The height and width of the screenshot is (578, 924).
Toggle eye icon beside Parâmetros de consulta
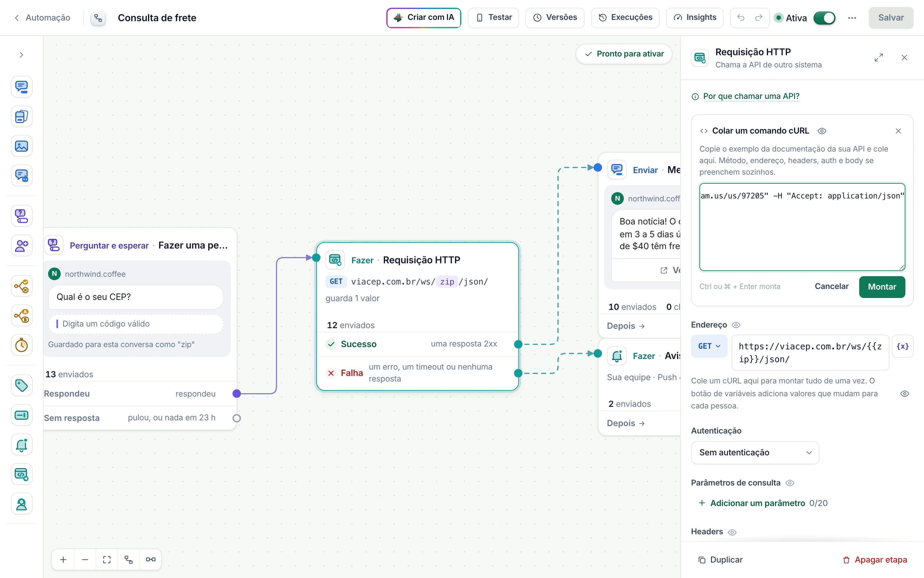tap(790, 483)
